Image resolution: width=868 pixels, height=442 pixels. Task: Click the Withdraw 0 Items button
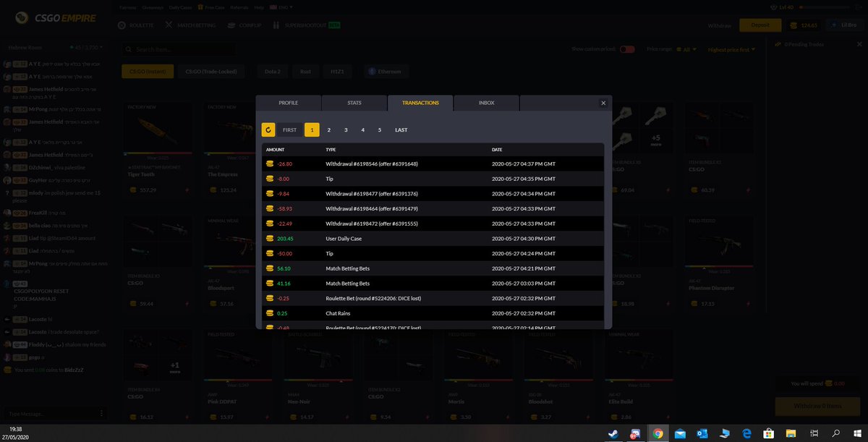tap(817, 406)
